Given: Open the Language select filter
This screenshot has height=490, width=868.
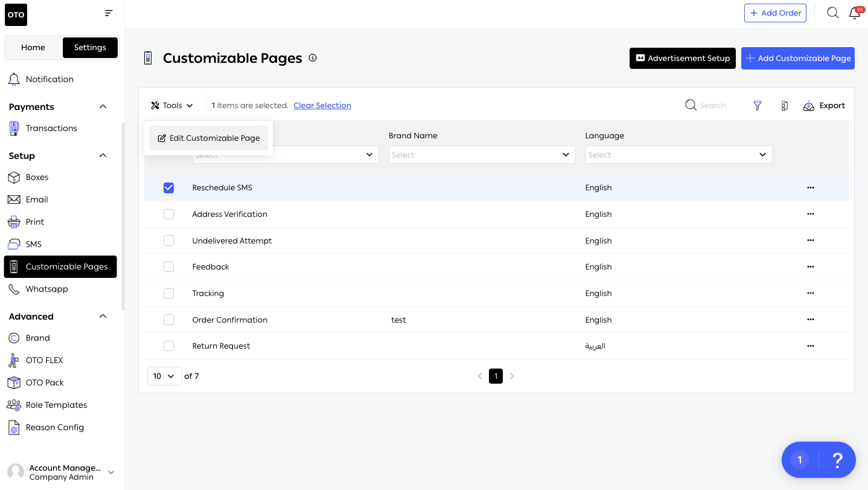Looking at the screenshot, I should [x=678, y=155].
